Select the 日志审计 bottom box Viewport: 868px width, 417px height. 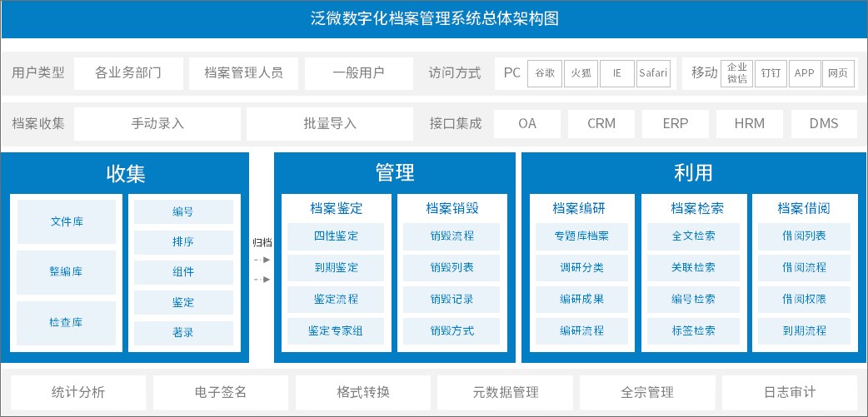point(790,393)
